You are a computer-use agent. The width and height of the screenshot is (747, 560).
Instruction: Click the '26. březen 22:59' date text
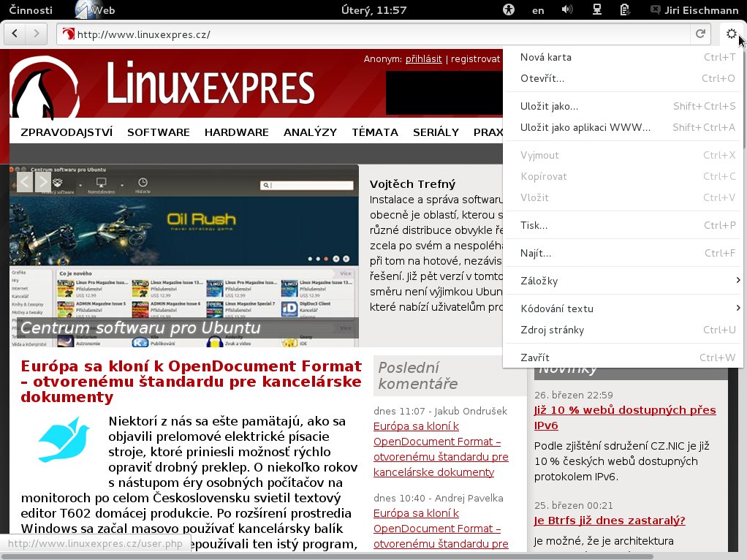pyautogui.click(x=574, y=395)
